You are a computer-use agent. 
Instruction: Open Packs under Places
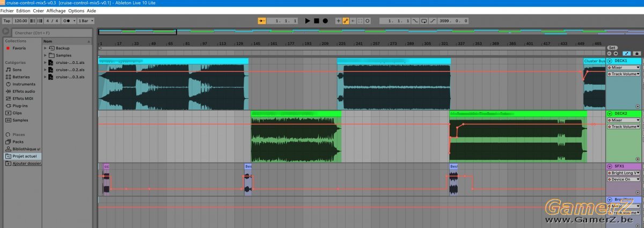18,142
